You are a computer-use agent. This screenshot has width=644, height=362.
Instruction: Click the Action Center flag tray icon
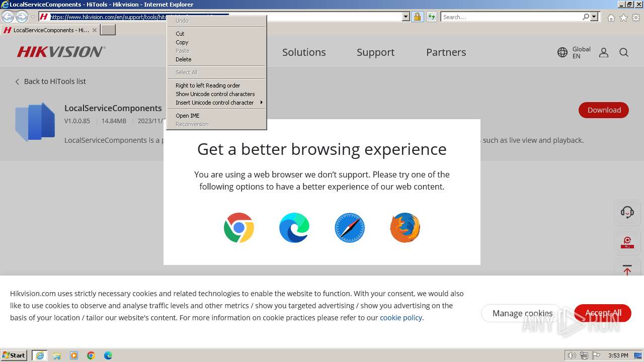click(x=596, y=355)
